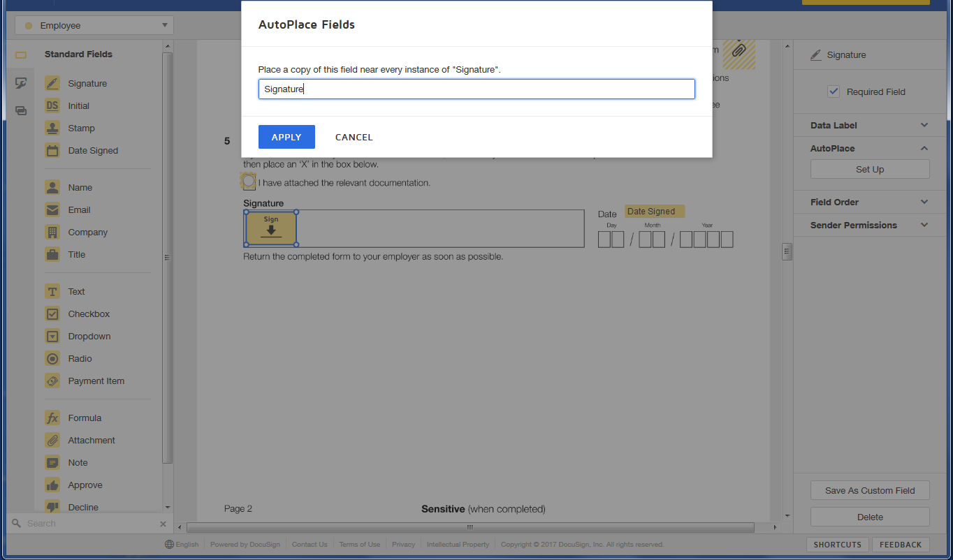Uncheck the Required Field checkbox
The image size is (953, 560).
tap(834, 91)
